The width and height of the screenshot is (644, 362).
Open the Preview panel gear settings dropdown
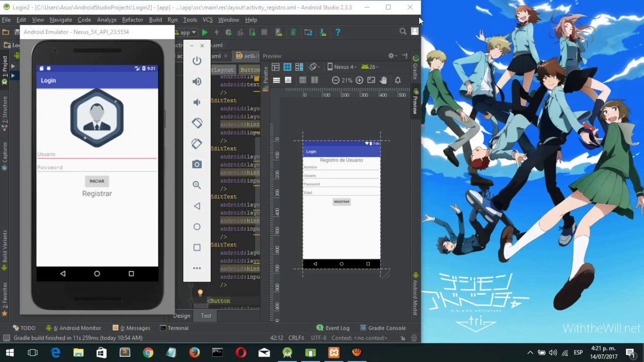(392, 56)
